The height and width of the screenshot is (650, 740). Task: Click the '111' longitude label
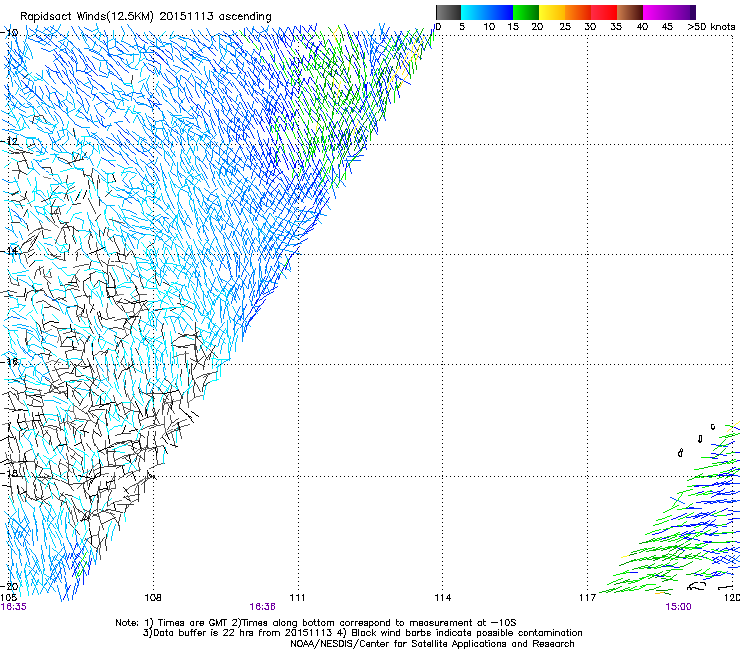297,598
